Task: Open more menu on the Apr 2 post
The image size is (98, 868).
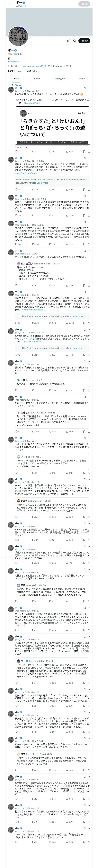Action: click(89, 251)
